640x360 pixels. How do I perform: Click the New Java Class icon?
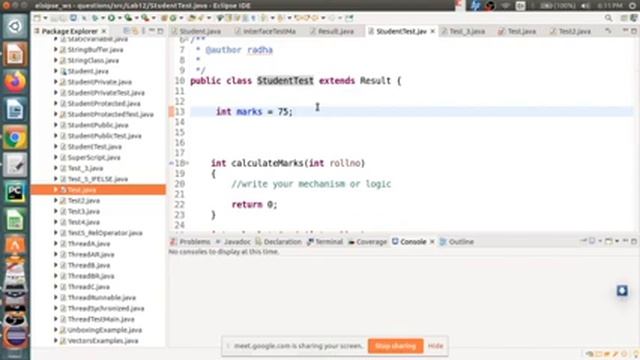(x=173, y=18)
